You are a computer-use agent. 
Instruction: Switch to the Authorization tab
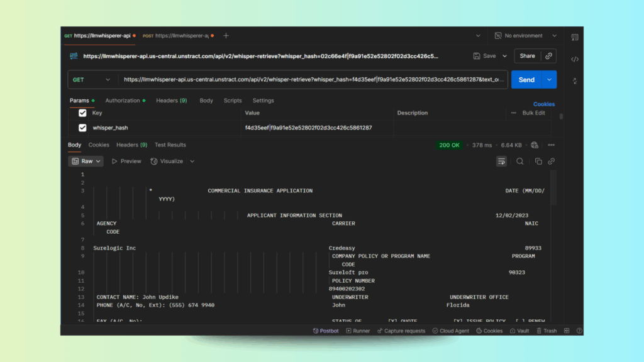(x=124, y=101)
